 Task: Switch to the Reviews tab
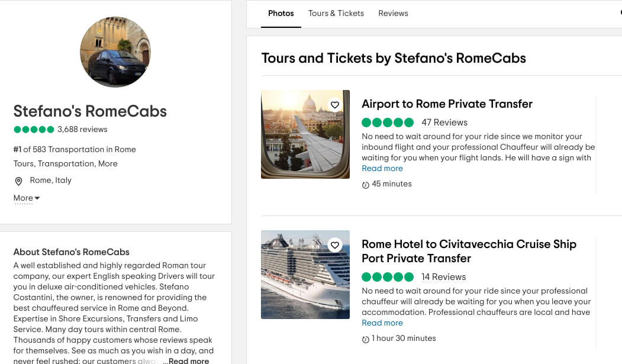pyautogui.click(x=393, y=14)
